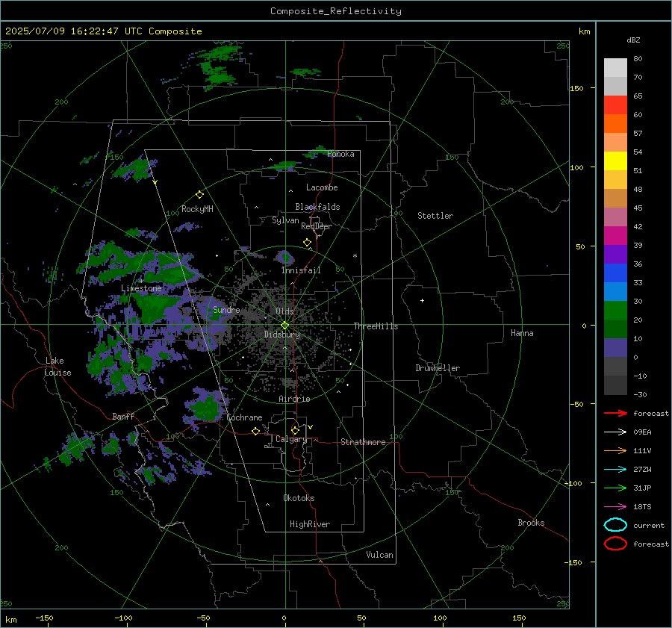Click the Brooks label
Image resolution: width=672 pixels, height=628 pixels.
point(531,523)
